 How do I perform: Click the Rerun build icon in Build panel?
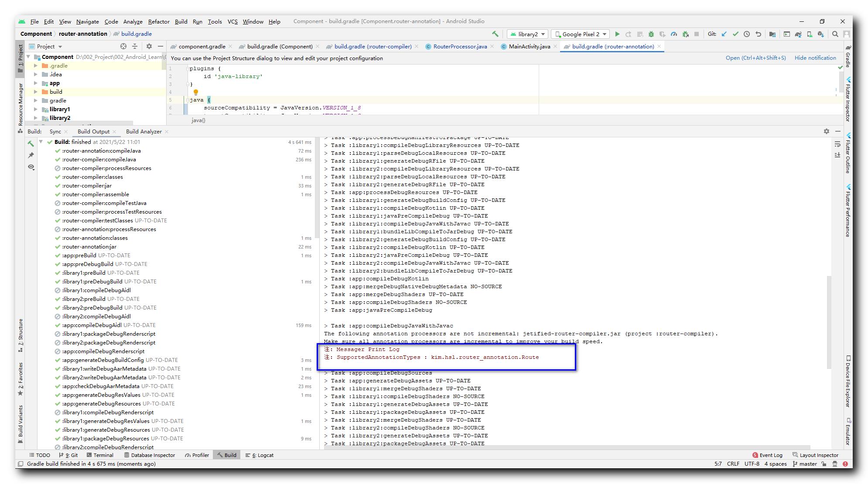pyautogui.click(x=31, y=143)
